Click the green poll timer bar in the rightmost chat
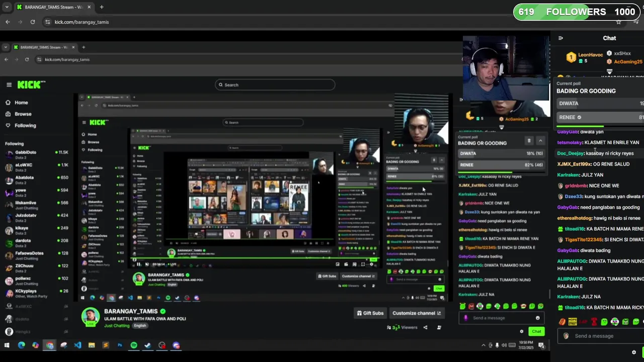Screen dimensions: 644x362 (580, 126)
